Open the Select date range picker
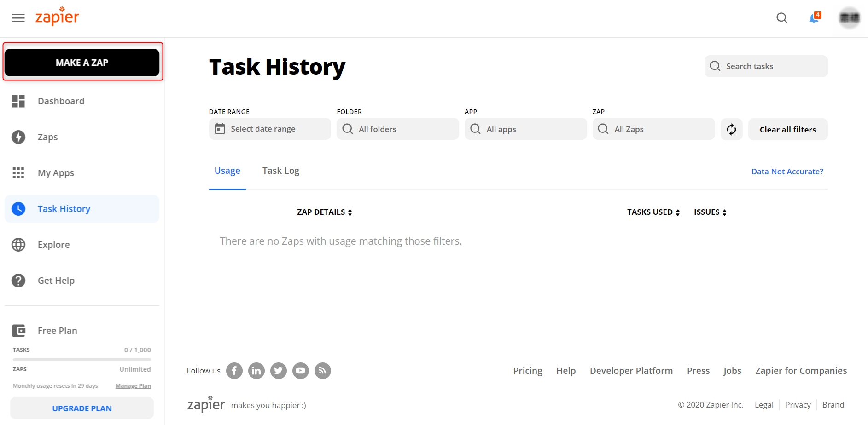Screen dimensions: 868x425 click(270, 129)
